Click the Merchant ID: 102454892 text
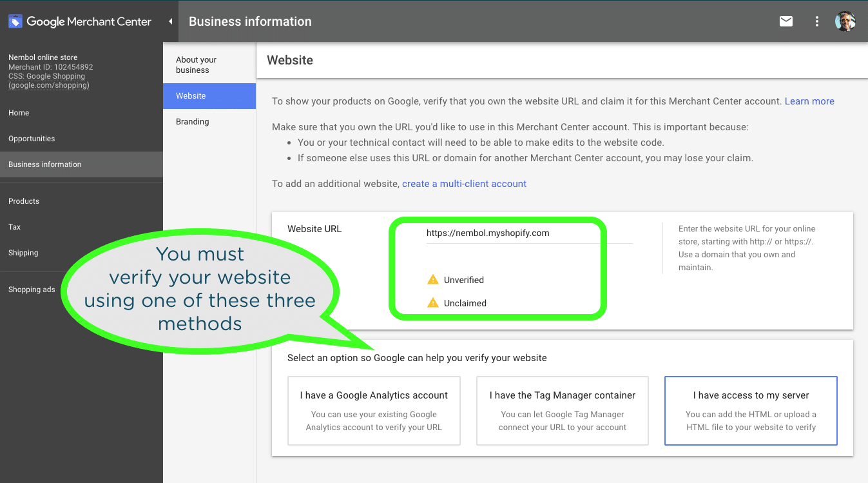Image resolution: width=868 pixels, height=483 pixels. click(51, 67)
